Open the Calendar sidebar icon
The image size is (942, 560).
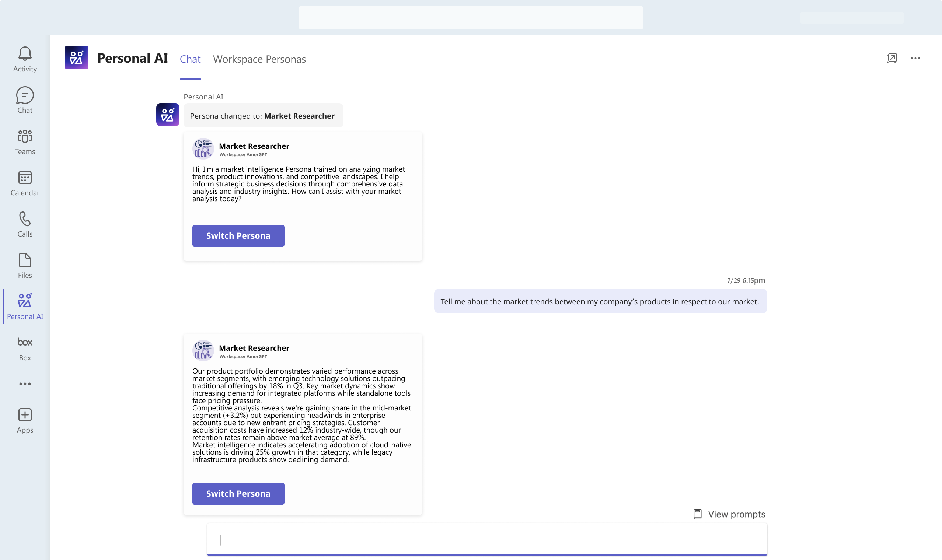click(x=25, y=183)
